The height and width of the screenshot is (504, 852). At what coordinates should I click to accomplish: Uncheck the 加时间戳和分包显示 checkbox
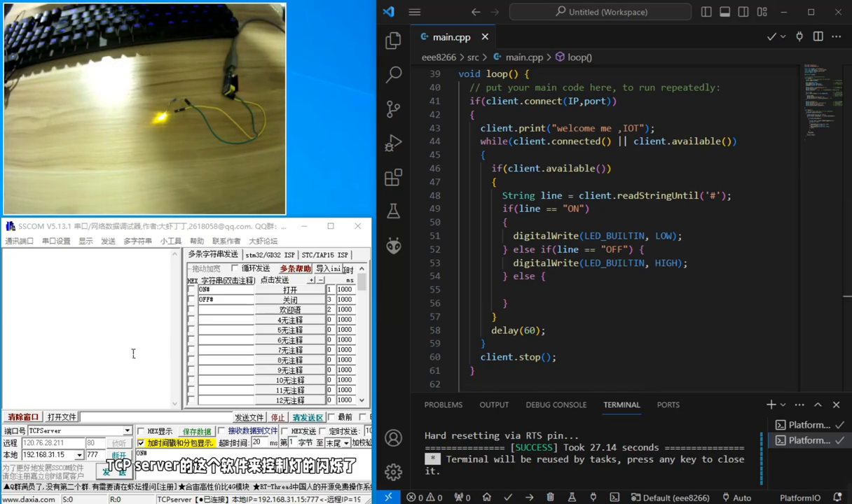(141, 443)
